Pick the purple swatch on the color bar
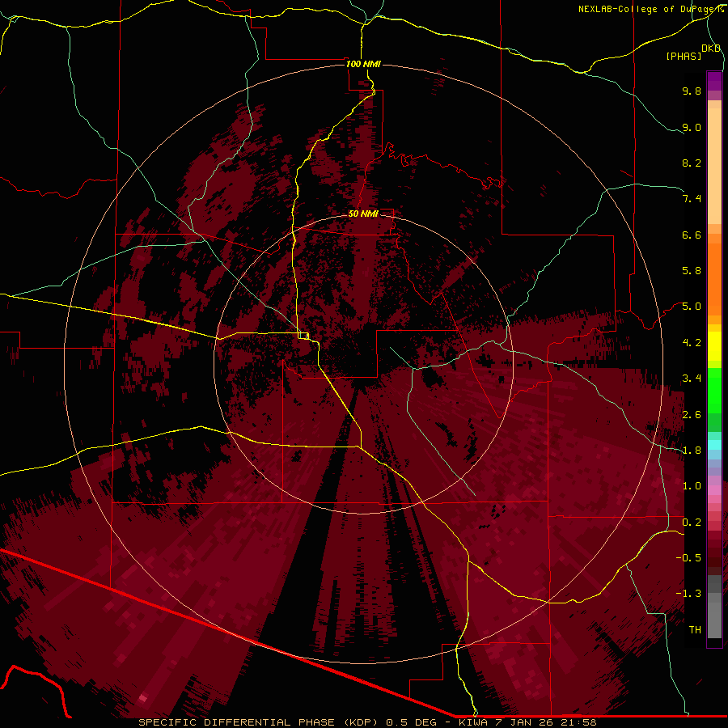Image resolution: width=728 pixels, height=728 pixels. click(714, 81)
